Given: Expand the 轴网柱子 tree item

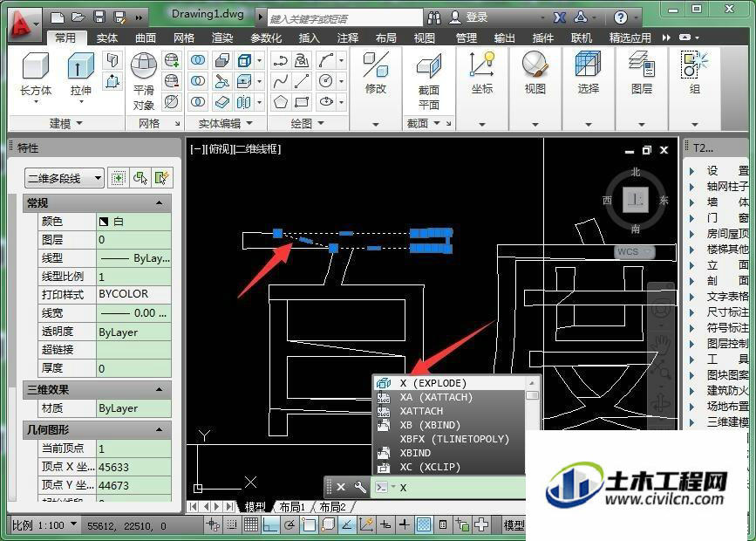Looking at the screenshot, I should coord(691,187).
